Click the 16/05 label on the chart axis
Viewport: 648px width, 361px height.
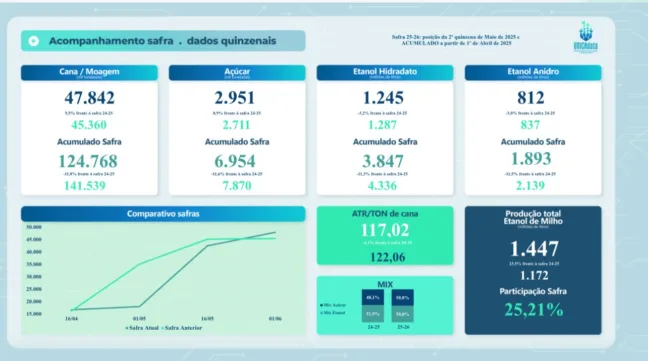coord(207,319)
